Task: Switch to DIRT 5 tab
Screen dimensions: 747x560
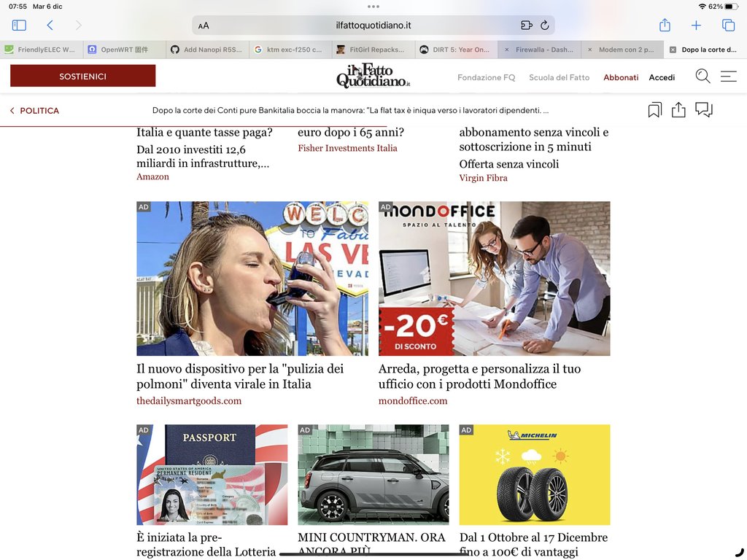Action: coord(456,50)
